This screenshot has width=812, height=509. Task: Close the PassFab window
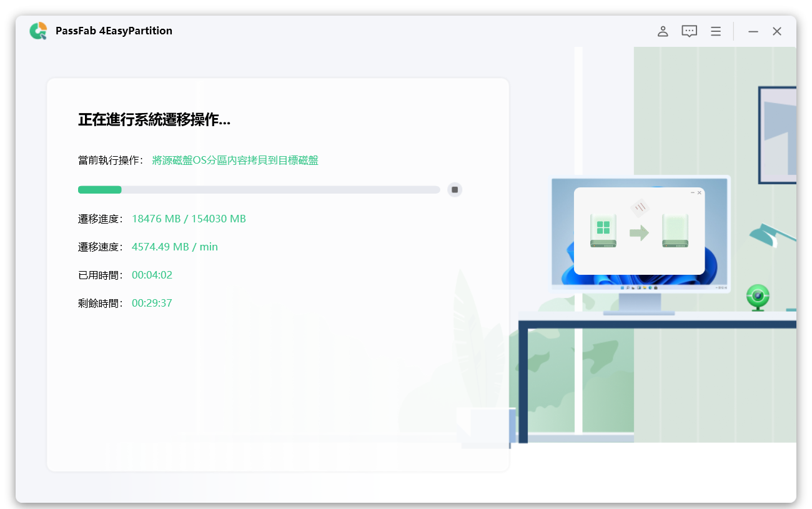point(777,31)
